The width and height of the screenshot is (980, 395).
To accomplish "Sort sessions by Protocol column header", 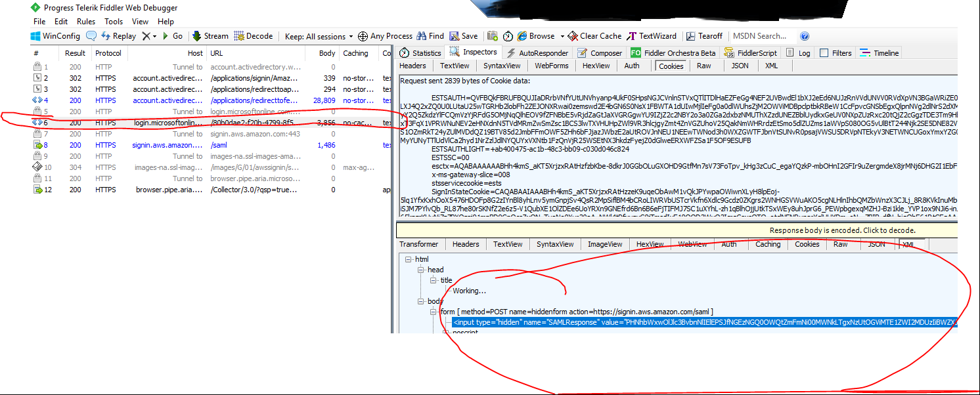I will tap(108, 53).
